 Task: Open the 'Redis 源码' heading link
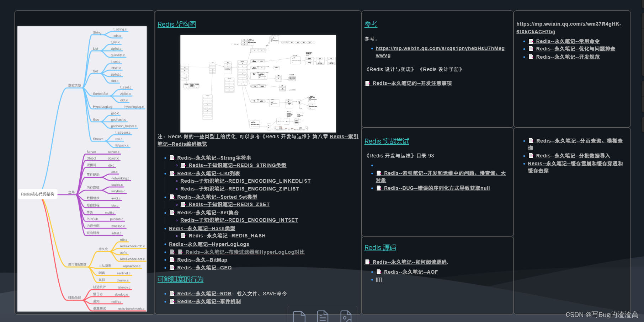coord(380,247)
